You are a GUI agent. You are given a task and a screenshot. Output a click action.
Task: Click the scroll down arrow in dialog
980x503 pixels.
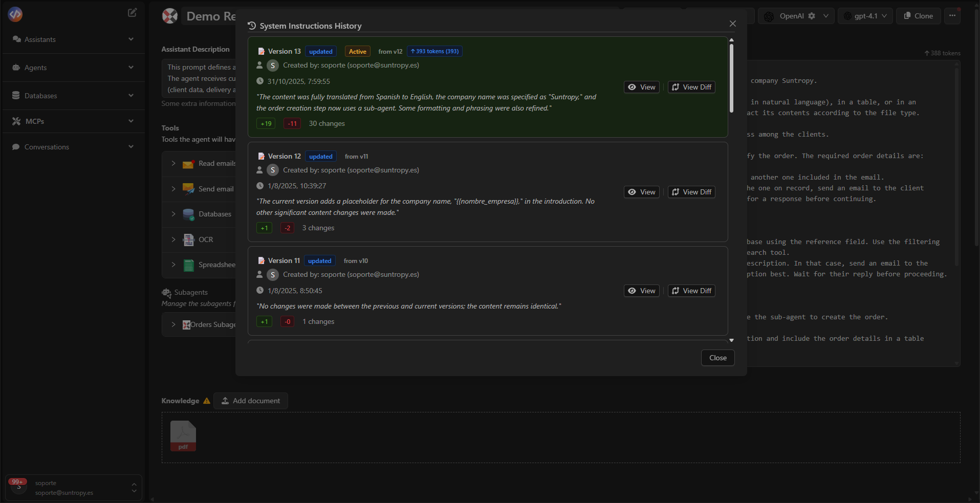[731, 340]
